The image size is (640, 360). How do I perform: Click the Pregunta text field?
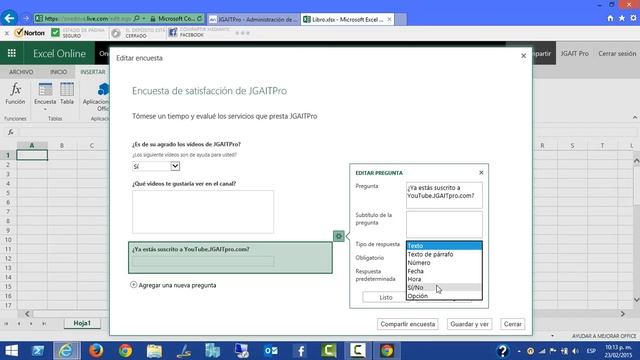444,195
